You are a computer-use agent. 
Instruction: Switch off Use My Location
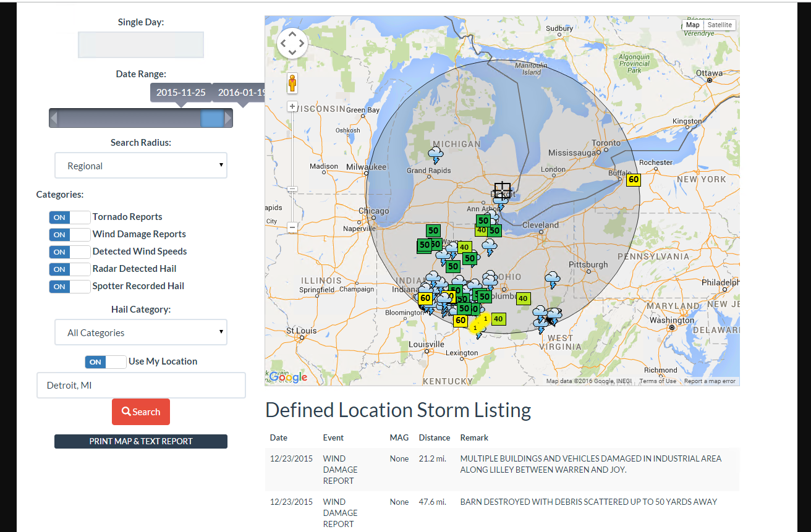[x=105, y=362]
